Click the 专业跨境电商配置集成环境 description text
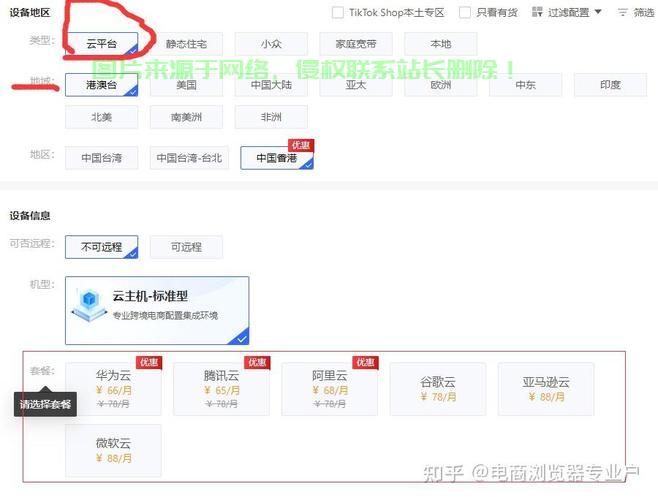The width and height of the screenshot is (658, 500). 165,315
